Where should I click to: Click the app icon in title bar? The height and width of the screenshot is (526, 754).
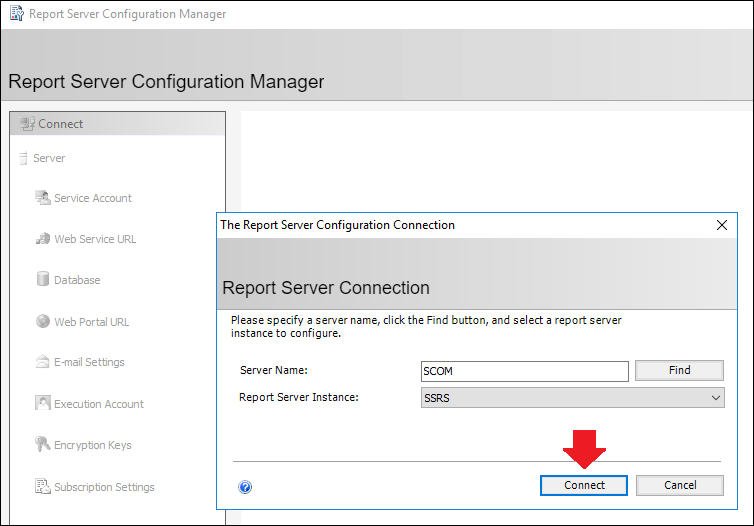coord(17,13)
